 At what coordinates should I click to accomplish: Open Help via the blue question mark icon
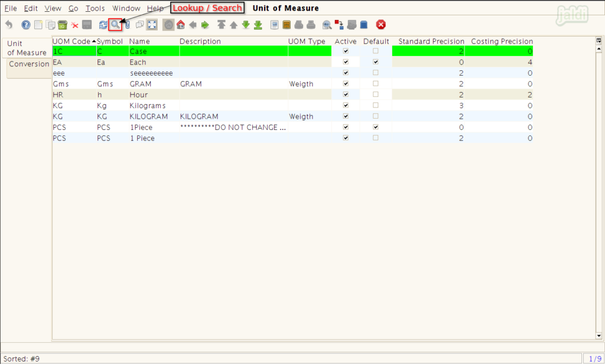pyautogui.click(x=26, y=25)
